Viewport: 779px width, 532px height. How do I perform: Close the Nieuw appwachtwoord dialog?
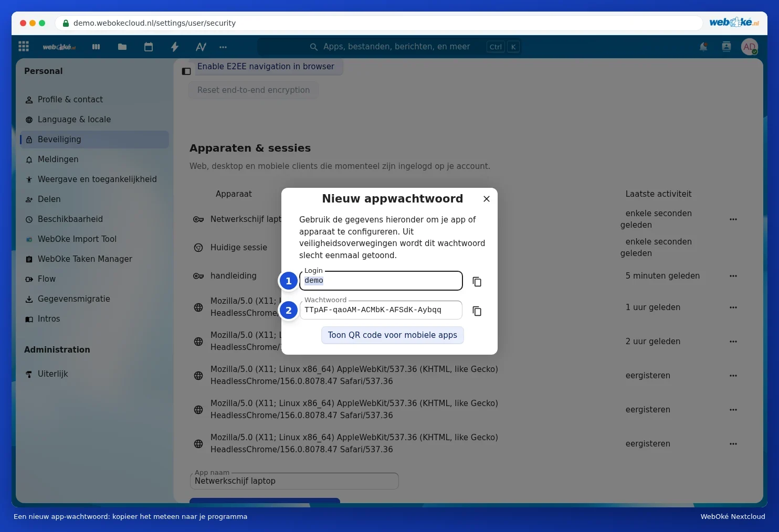pos(487,199)
